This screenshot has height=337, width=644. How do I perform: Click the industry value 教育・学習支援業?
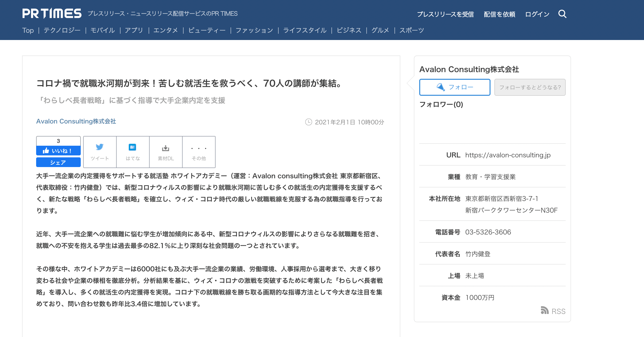[x=490, y=177]
